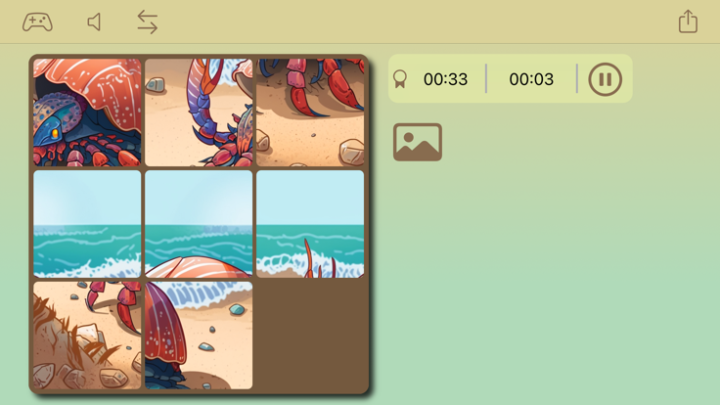The height and width of the screenshot is (405, 720).
Task: Open the share icon at top right
Action: (x=688, y=21)
